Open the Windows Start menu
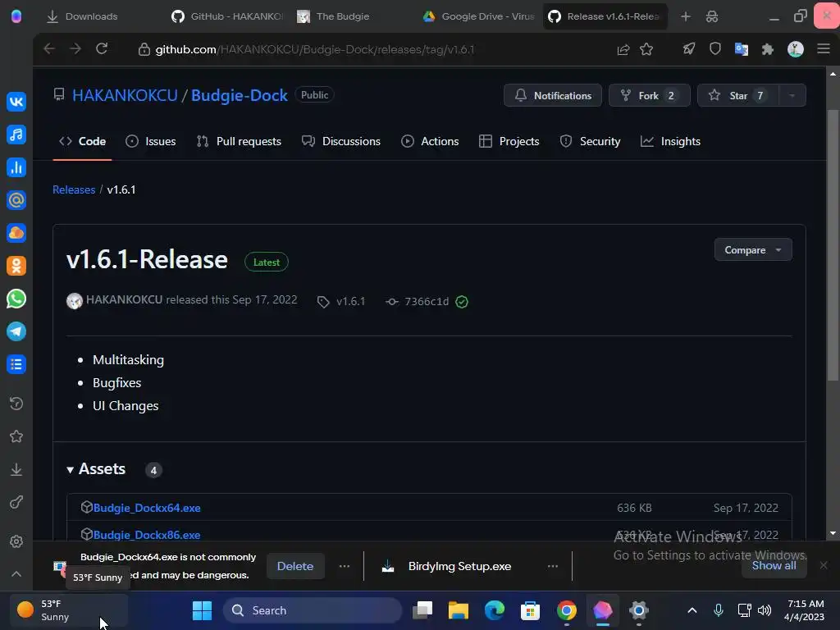Viewport: 840px width, 630px height. point(202,610)
